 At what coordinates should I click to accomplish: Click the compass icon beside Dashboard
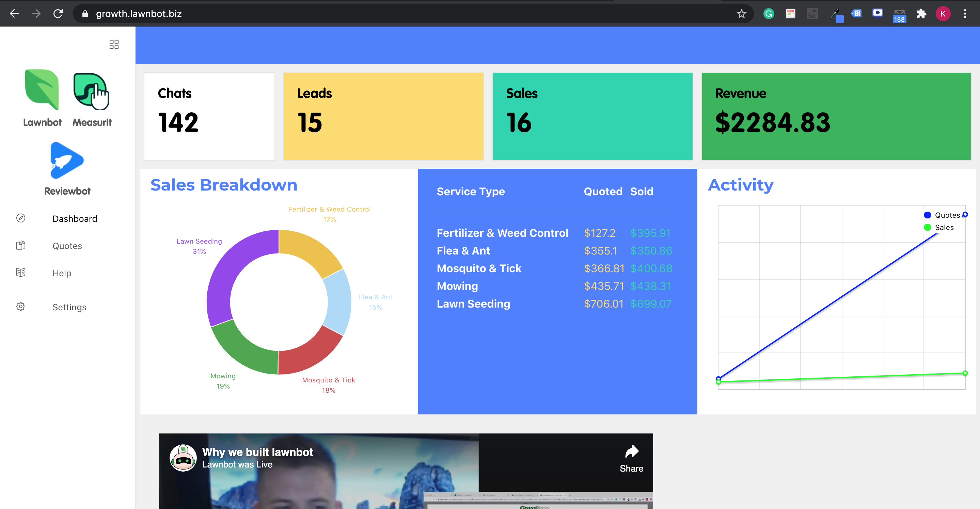tap(21, 218)
